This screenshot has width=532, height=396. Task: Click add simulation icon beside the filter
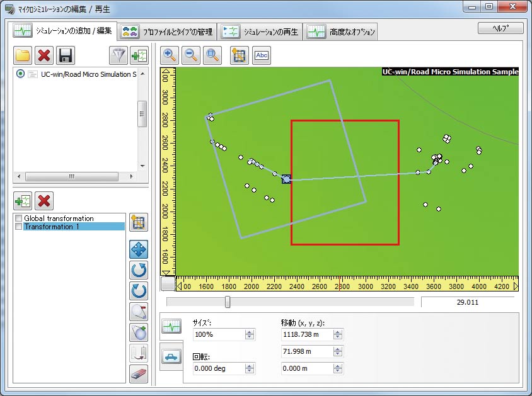139,55
